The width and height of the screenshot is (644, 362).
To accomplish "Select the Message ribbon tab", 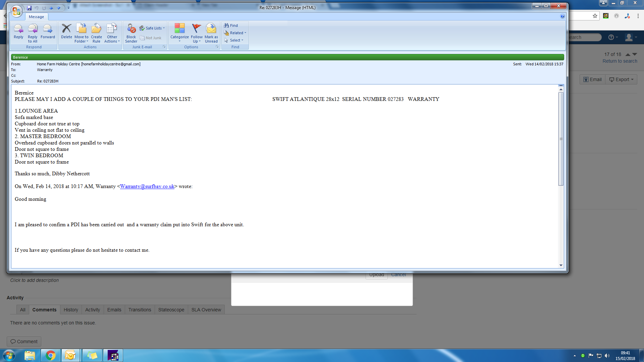I will 36,17.
